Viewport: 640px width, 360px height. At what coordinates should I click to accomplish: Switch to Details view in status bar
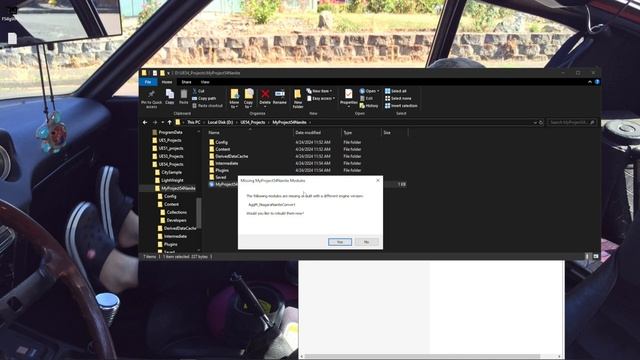(588, 256)
